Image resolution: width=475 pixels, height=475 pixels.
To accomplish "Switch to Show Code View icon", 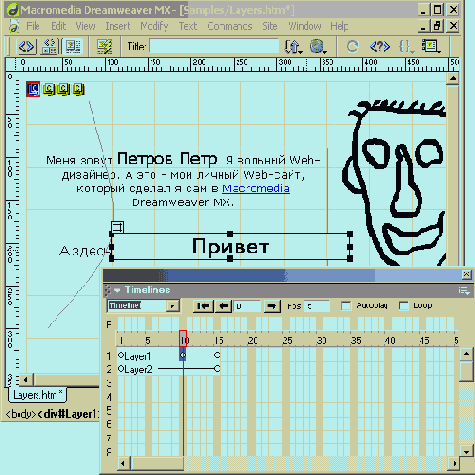I will click(26, 46).
